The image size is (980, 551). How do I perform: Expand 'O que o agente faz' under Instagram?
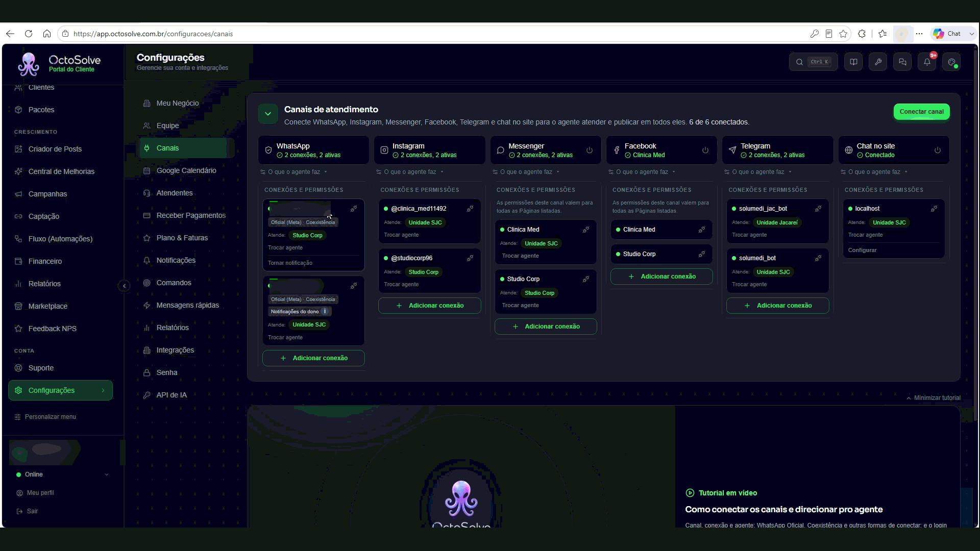(x=413, y=172)
